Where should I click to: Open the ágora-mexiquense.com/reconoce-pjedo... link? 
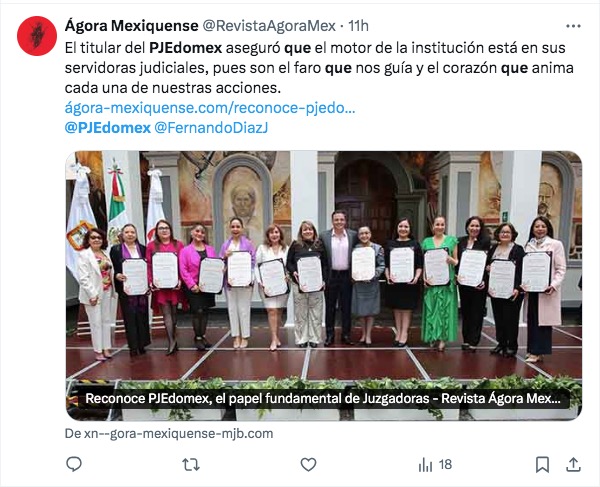210,108
